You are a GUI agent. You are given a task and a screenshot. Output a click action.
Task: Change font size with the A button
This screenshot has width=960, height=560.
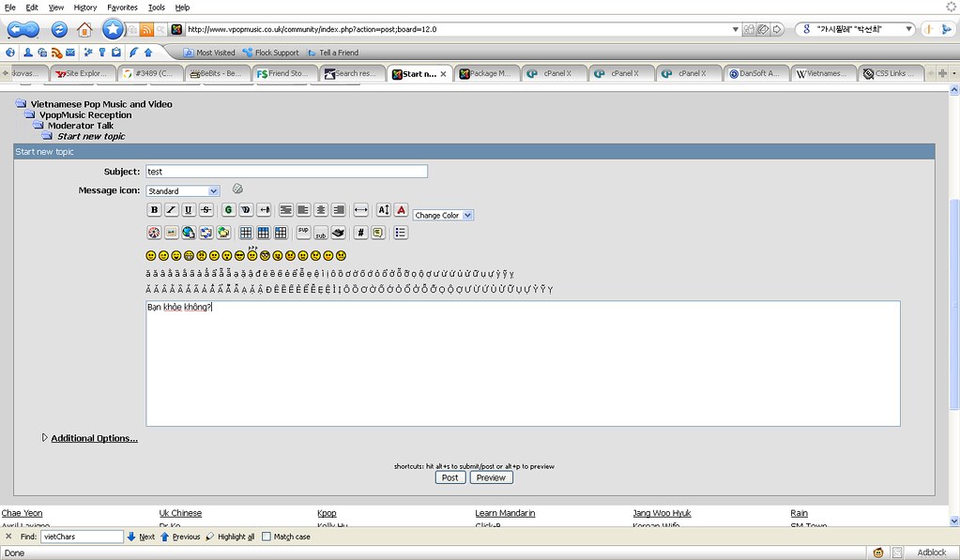pos(383,210)
